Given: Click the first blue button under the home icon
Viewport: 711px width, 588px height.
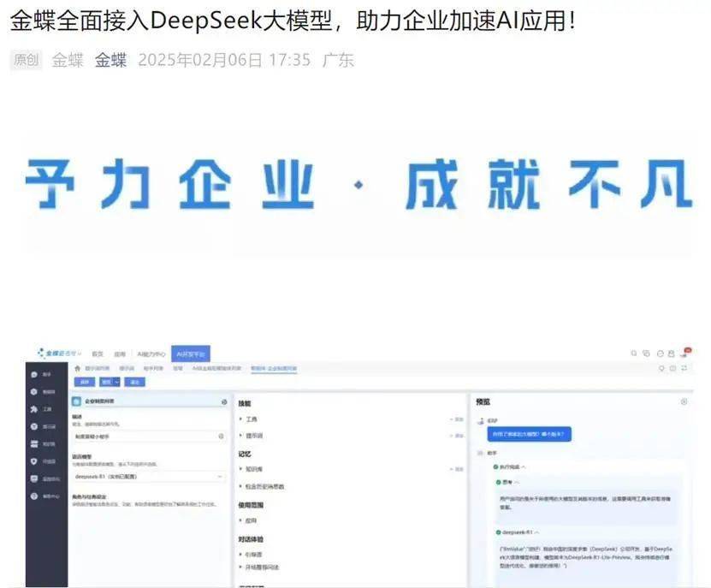Looking at the screenshot, I should tap(85, 382).
